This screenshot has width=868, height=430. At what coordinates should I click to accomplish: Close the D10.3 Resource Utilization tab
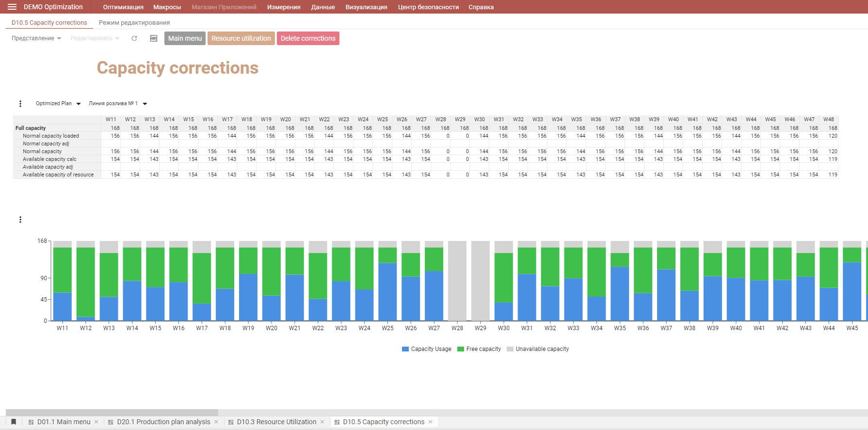tap(322, 422)
